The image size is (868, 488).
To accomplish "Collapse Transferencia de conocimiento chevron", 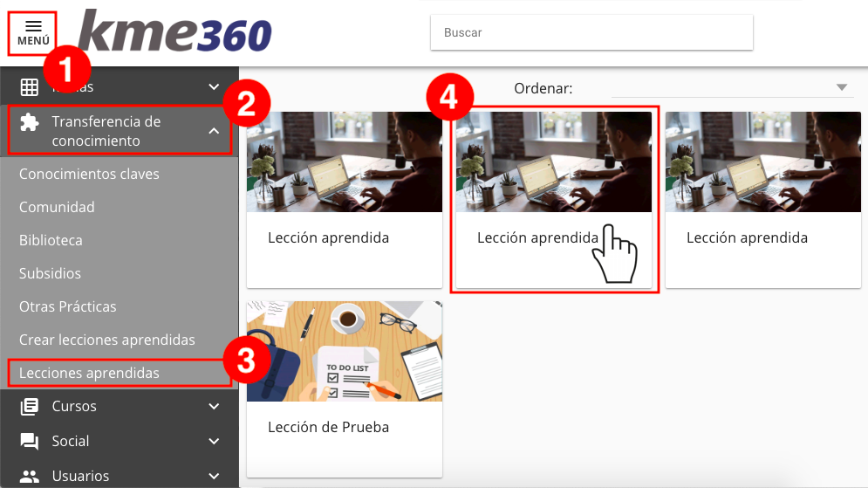I will (x=214, y=131).
